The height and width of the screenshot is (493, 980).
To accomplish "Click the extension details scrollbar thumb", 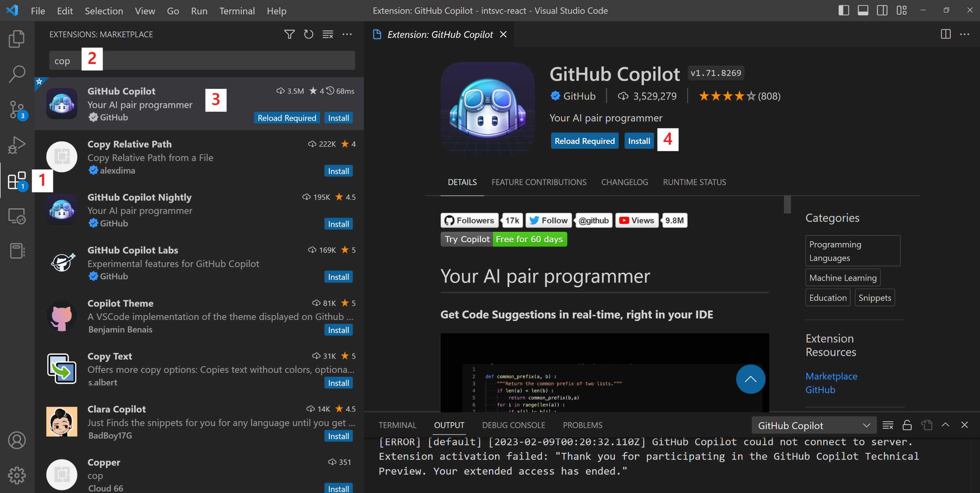I will pyautogui.click(x=787, y=204).
